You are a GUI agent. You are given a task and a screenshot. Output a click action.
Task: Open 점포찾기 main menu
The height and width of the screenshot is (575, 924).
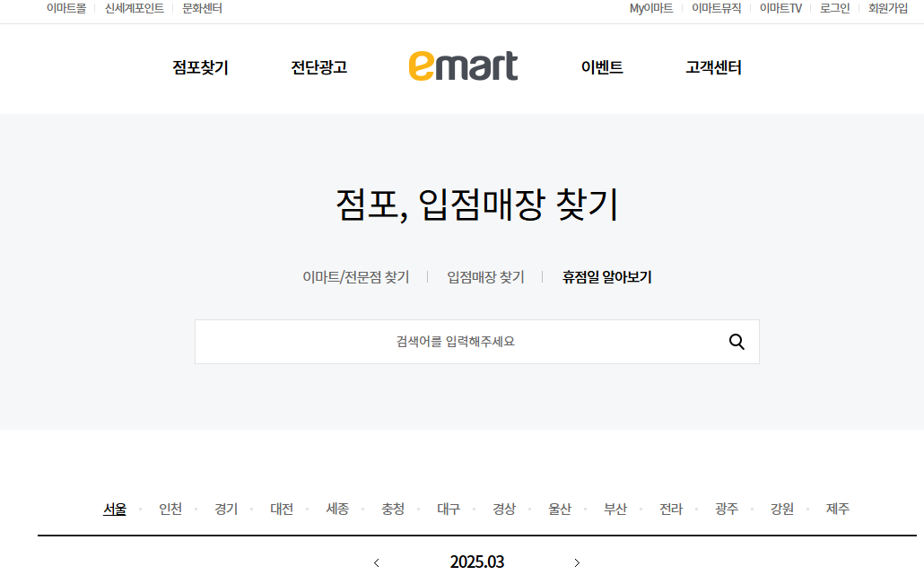200,67
